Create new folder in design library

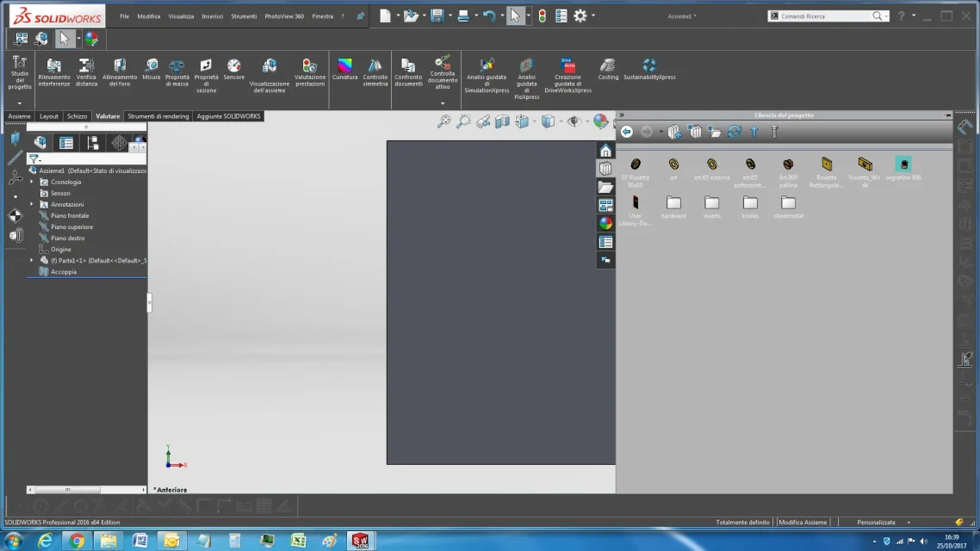pyautogui.click(x=715, y=132)
